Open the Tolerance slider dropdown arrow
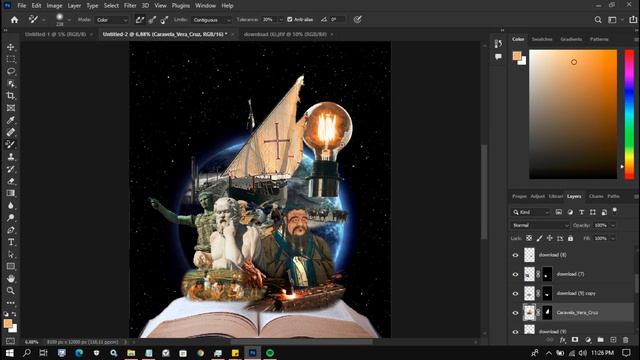640x360 pixels. click(x=281, y=20)
